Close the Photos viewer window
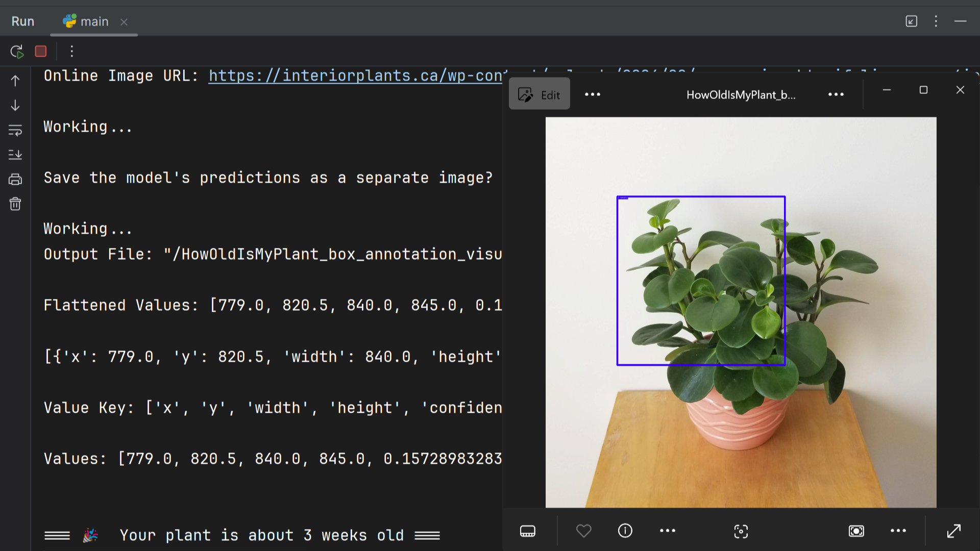Image resolution: width=980 pixels, height=551 pixels. coord(960,90)
